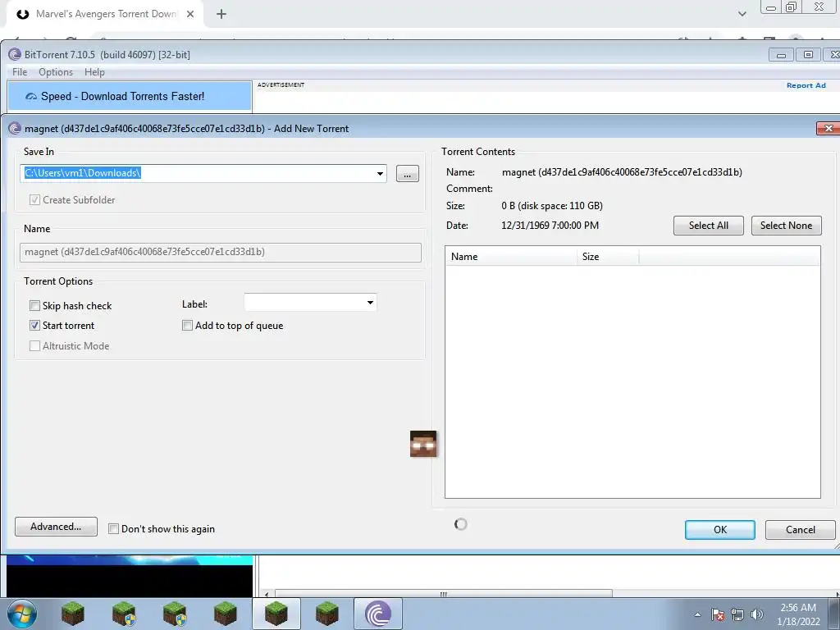Close the Marvel's Avengers browser tab
The height and width of the screenshot is (630, 840).
190,14
